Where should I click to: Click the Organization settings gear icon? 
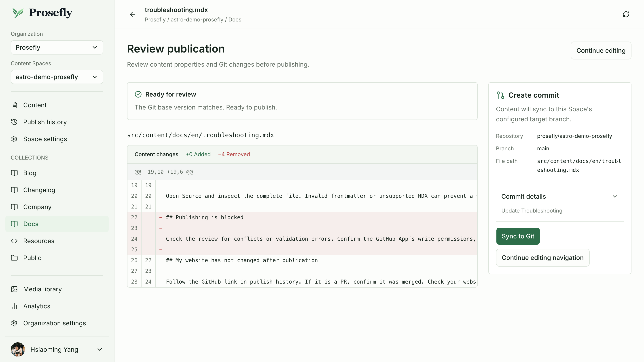point(14,323)
